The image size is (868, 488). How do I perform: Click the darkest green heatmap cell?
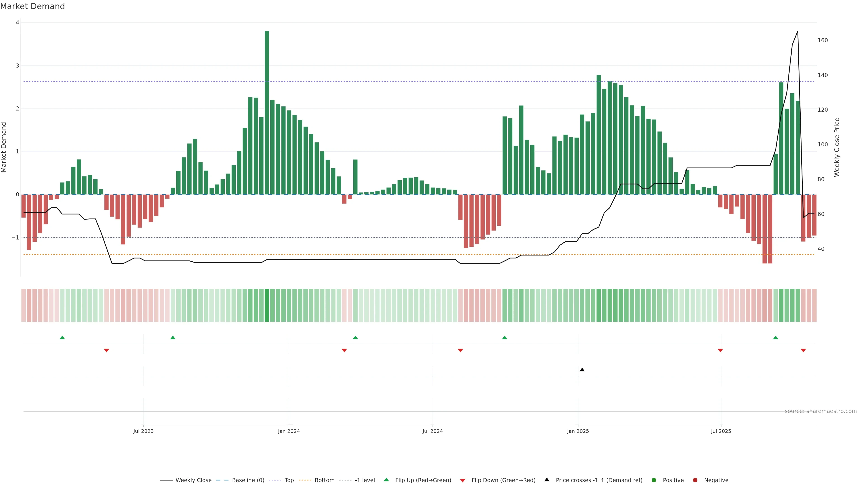(267, 305)
